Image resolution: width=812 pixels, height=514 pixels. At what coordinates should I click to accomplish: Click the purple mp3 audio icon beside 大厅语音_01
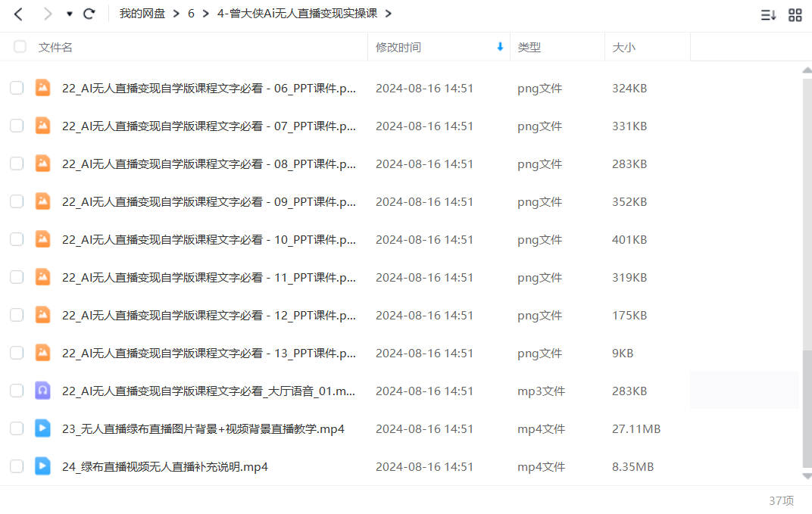pos(42,391)
